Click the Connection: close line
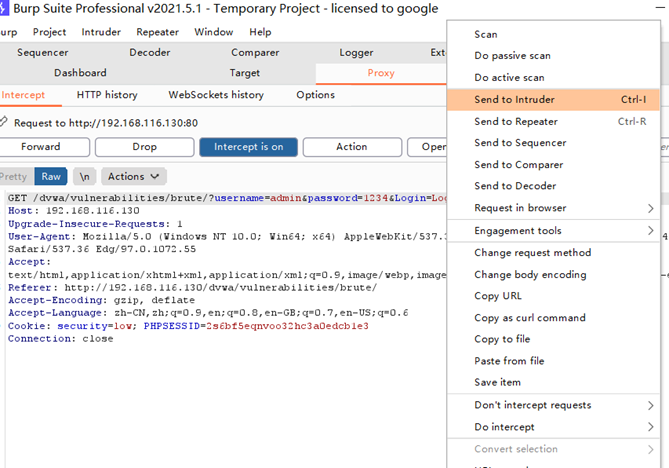 tap(61, 339)
